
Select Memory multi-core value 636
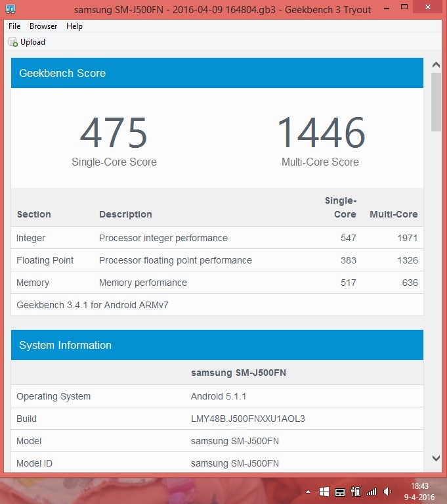click(410, 283)
